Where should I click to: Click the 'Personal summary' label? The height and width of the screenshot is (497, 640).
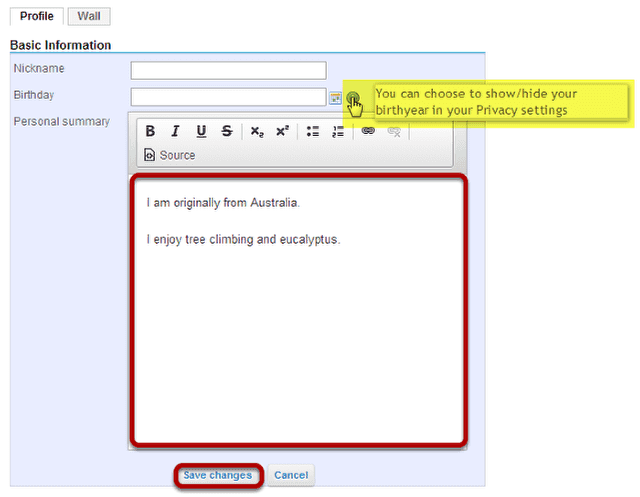click(62, 122)
